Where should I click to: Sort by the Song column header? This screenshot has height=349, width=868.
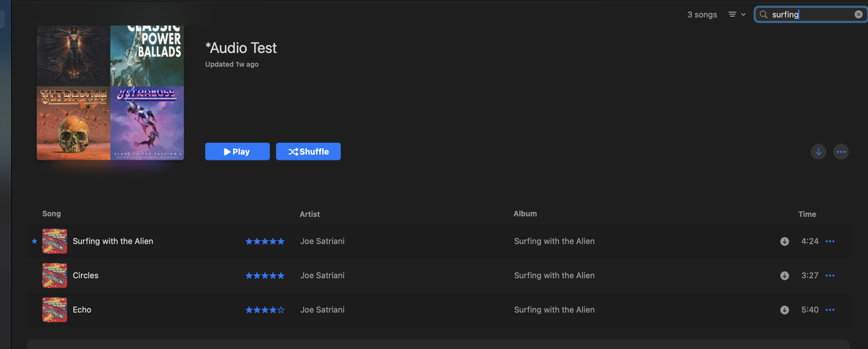tap(52, 214)
